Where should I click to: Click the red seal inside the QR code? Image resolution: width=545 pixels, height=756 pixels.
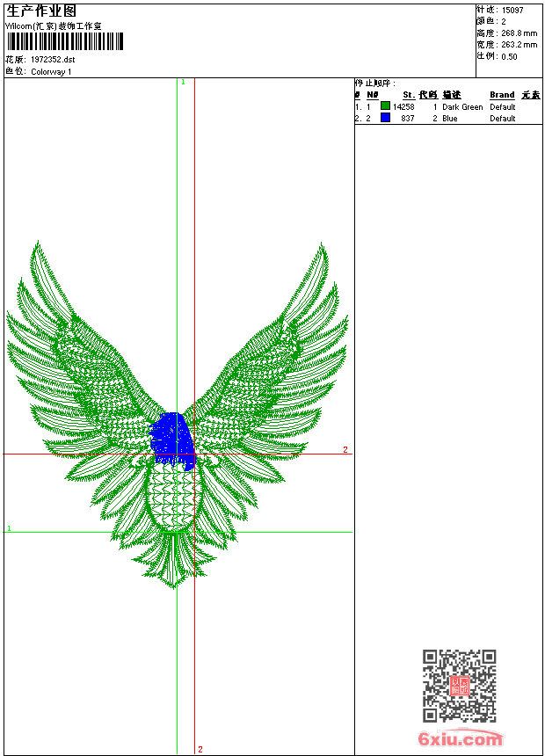coord(460,687)
